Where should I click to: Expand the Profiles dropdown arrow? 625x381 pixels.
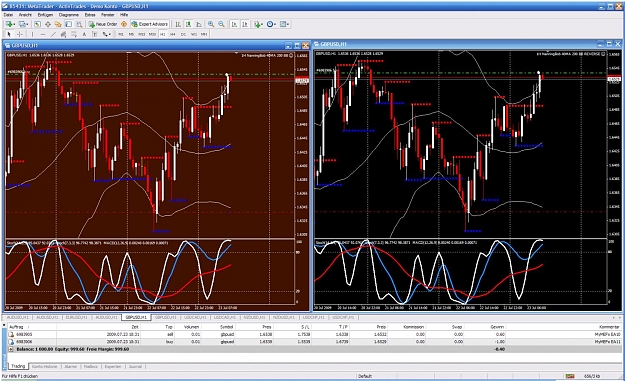(27, 24)
